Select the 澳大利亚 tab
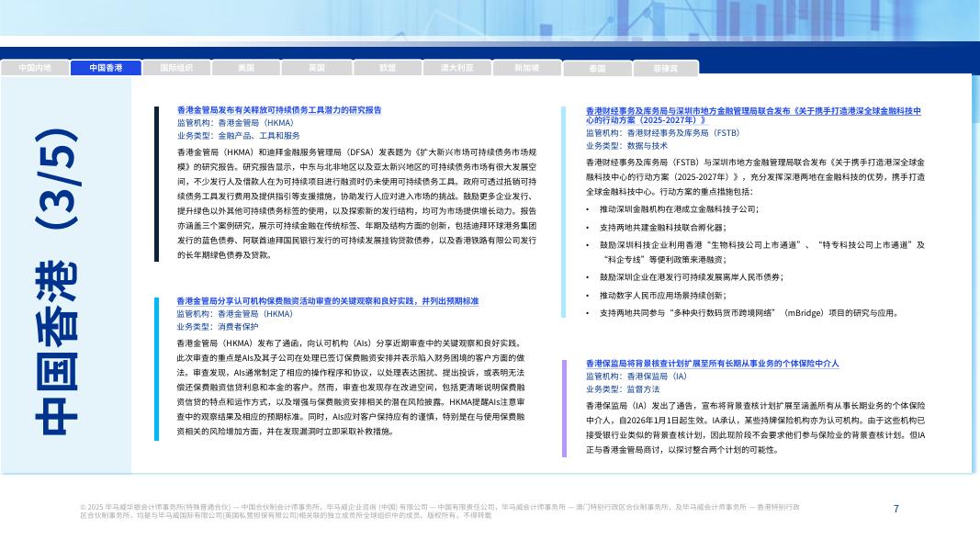The height and width of the screenshot is (551, 980). point(457,67)
